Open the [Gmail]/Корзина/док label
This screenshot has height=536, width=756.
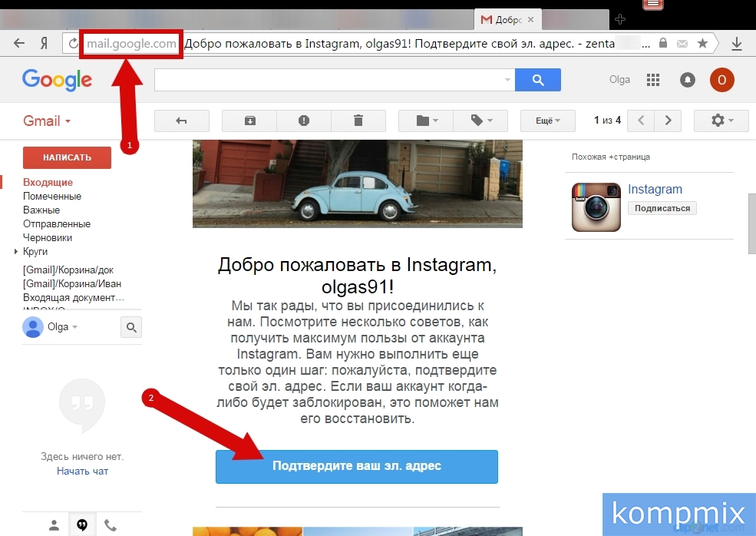[68, 270]
